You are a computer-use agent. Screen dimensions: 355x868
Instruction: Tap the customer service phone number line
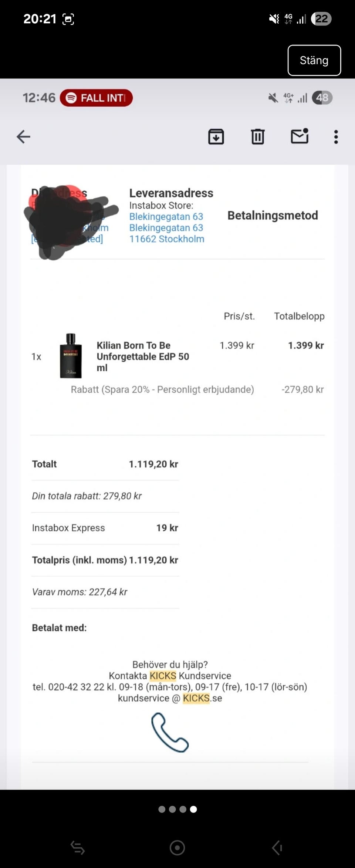pyautogui.click(x=170, y=687)
